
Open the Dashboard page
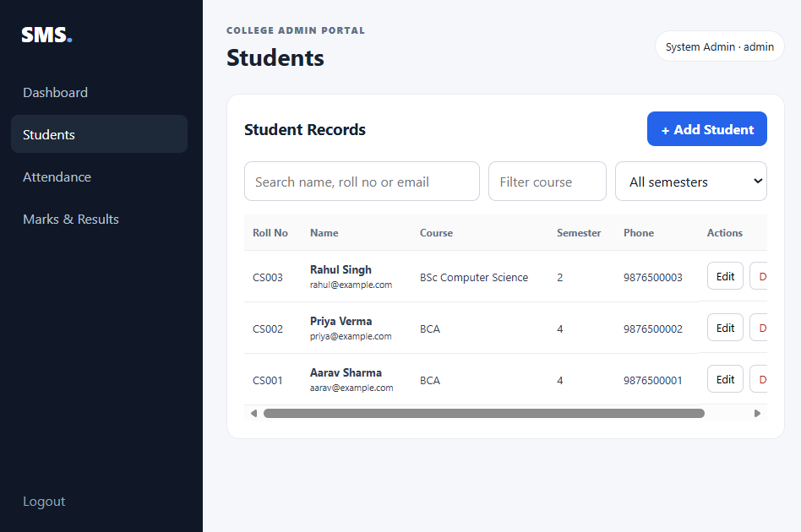click(99, 92)
